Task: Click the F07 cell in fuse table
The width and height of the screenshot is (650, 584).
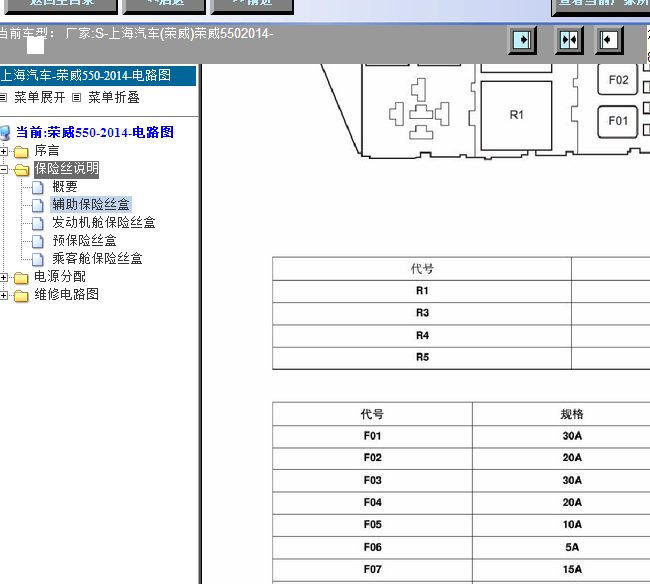Action: click(x=372, y=570)
